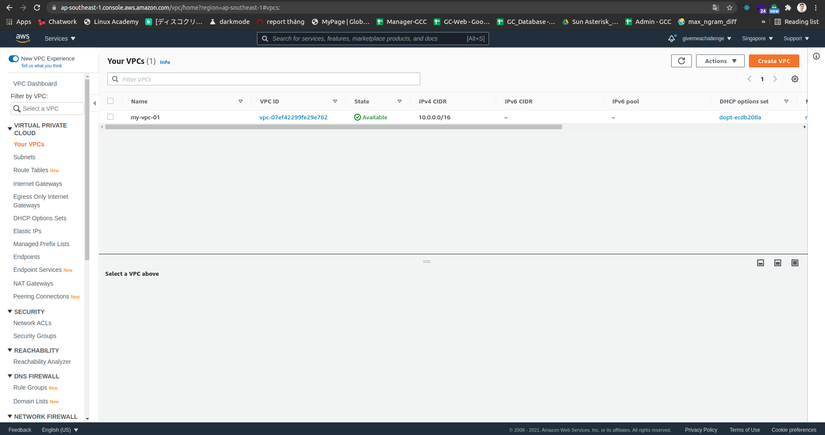Open Subnets in sidebar
The width and height of the screenshot is (825, 435).
pyautogui.click(x=24, y=157)
